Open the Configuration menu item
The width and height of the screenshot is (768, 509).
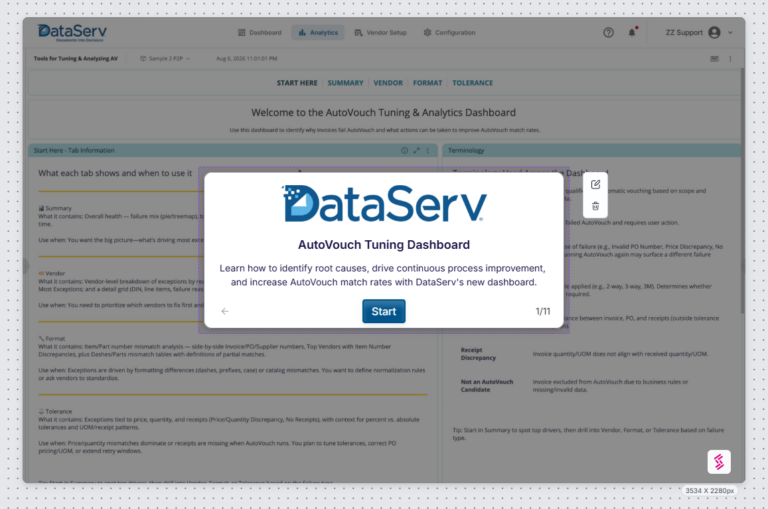pos(449,33)
